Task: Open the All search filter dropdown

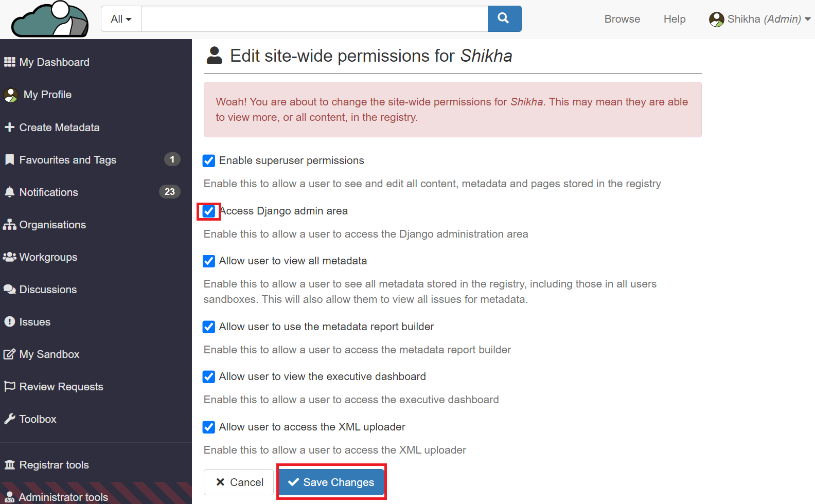Action: [121, 19]
